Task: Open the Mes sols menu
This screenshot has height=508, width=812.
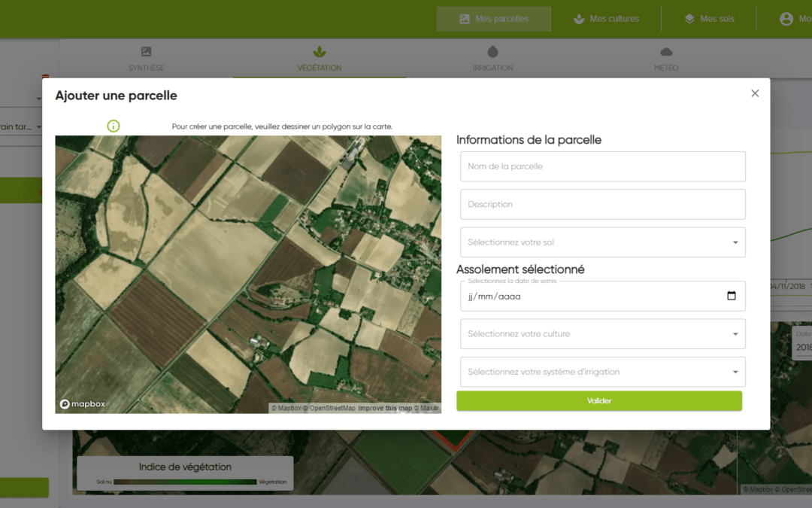Action: (709, 19)
